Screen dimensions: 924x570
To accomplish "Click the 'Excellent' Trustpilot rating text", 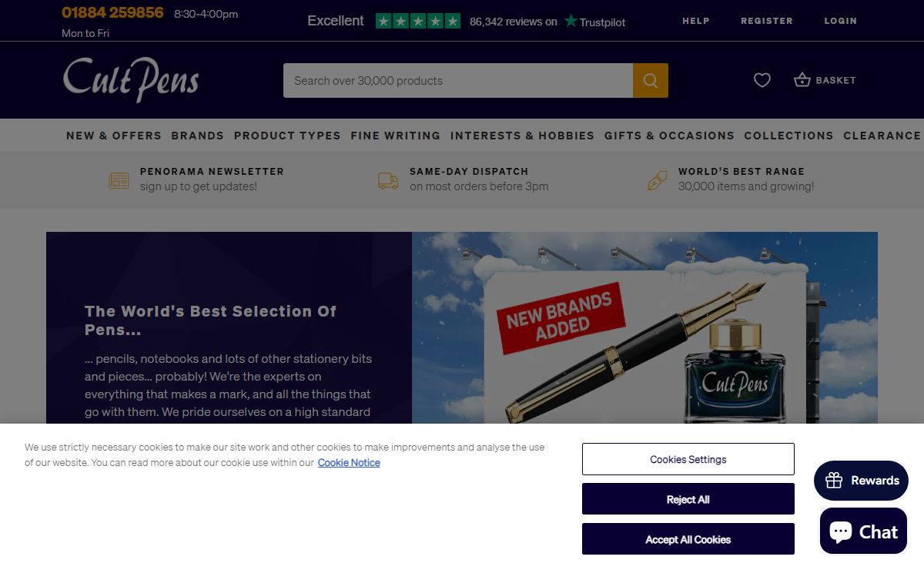I will coord(336,21).
